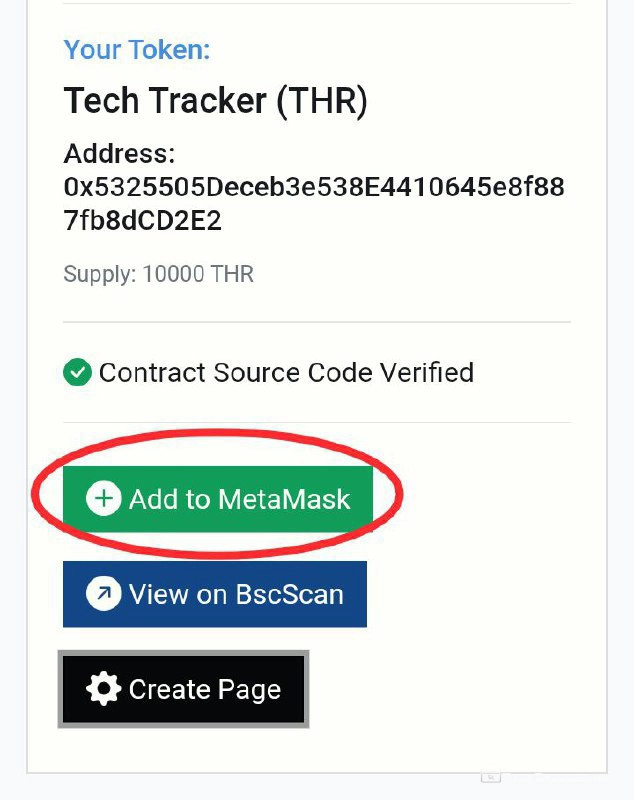The image size is (634, 800).
Task: Click the Address: label
Action: coord(119,154)
